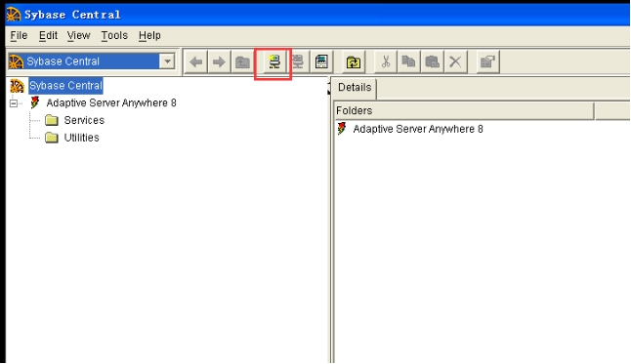Click the Disconnect toolbar icon
631x364 pixels.
click(x=298, y=61)
